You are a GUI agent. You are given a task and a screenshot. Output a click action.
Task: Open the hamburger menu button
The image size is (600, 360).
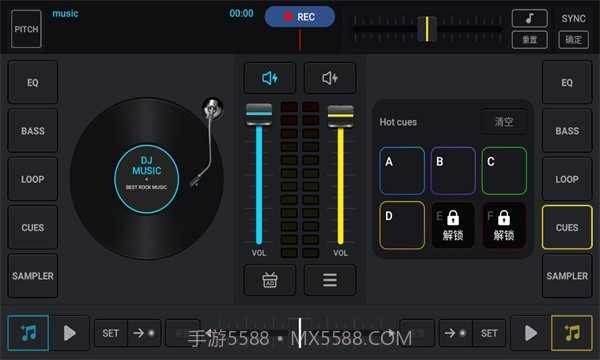pyautogui.click(x=330, y=280)
